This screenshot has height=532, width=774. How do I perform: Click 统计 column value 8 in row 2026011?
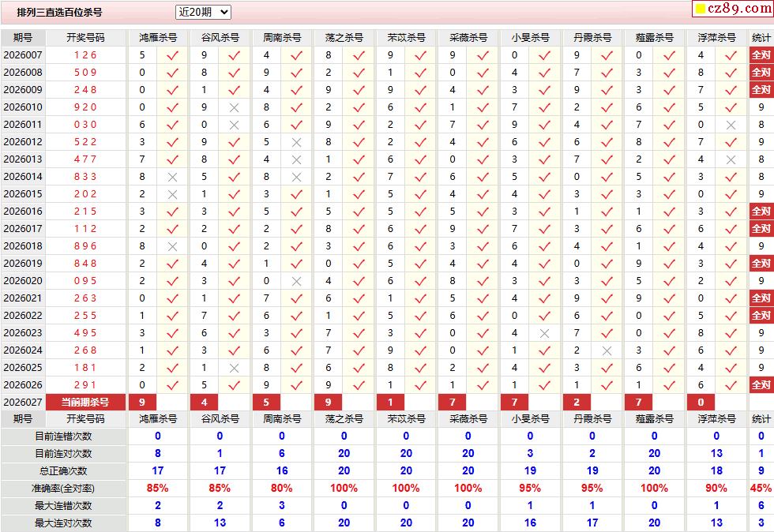(761, 125)
